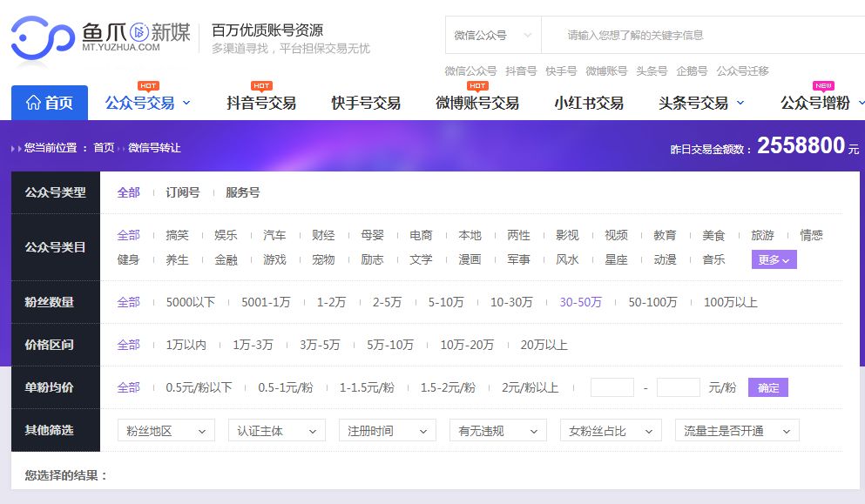Choose 1万以内 price range option
Image resolution: width=865 pixels, height=504 pixels.
click(186, 345)
